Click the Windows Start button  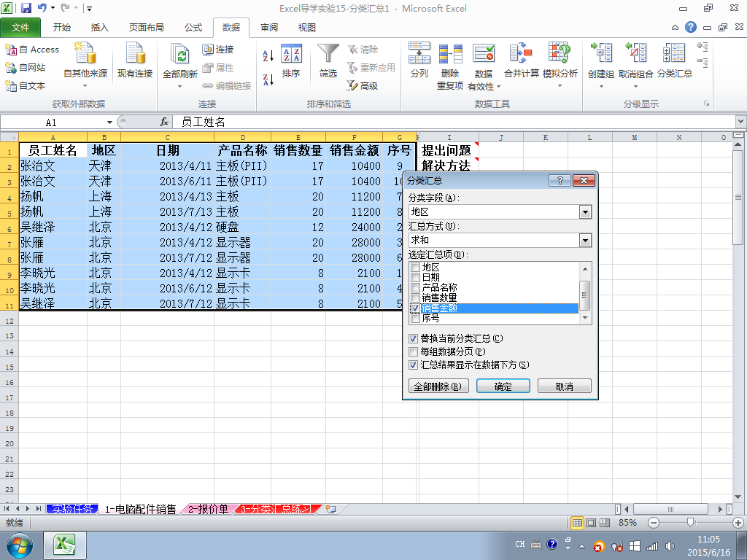click(x=19, y=545)
